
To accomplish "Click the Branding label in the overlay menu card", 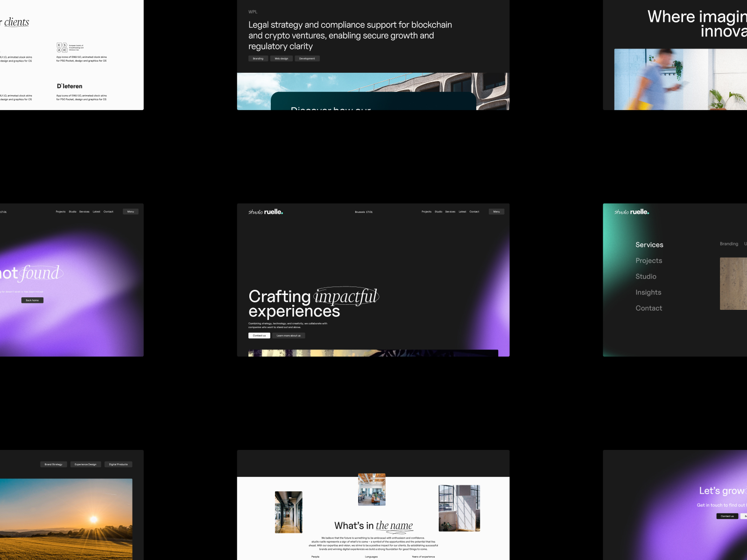I will pos(729,244).
